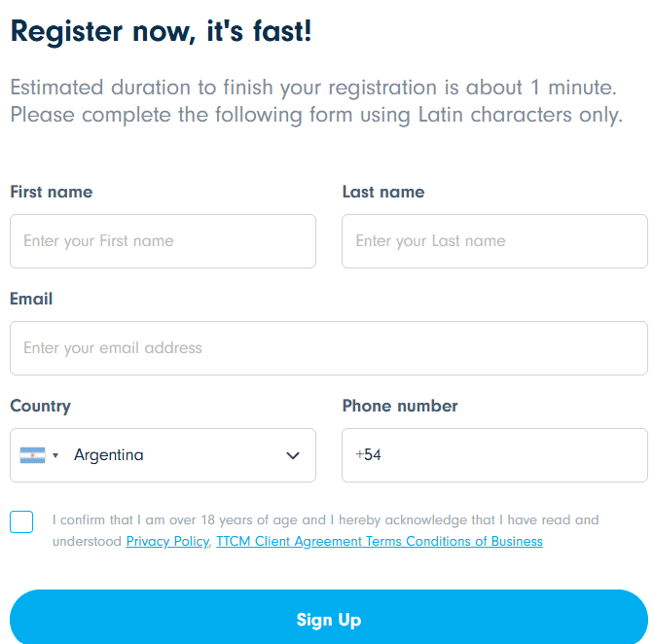The image size is (654, 644).
Task: Click the "Register now, it's fast!" heading
Action: [x=161, y=31]
